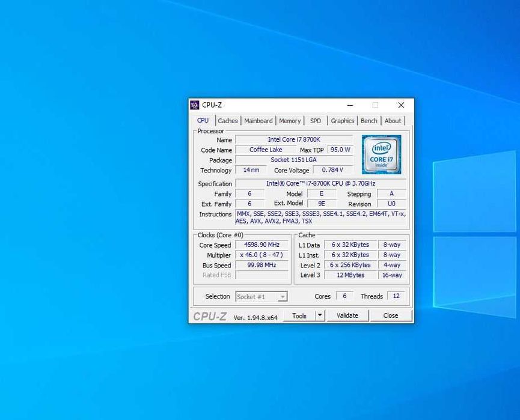Click the 14 nm technology value
Screen dimensions: 520x420
coord(251,169)
